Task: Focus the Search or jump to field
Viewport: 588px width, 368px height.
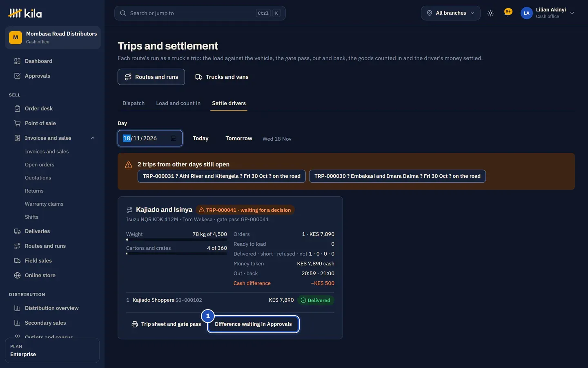Action: [x=200, y=13]
